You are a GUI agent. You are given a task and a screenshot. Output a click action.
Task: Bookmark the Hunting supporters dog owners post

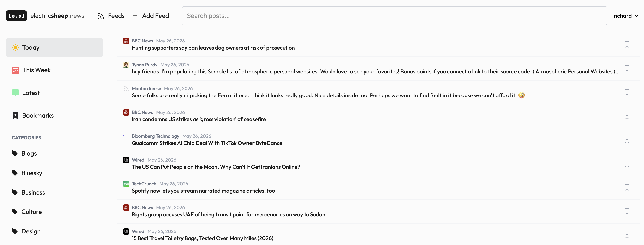tap(627, 45)
